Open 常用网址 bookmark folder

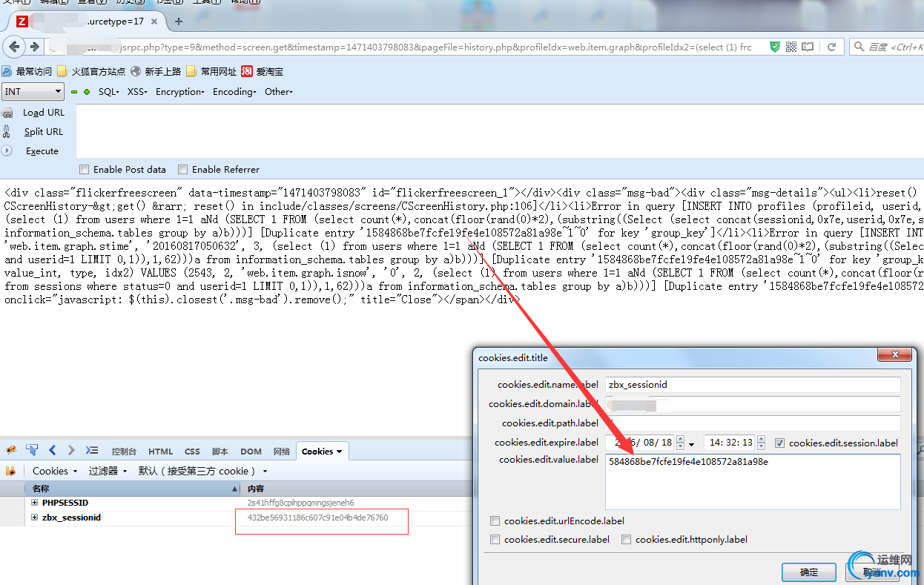pyautogui.click(x=211, y=71)
